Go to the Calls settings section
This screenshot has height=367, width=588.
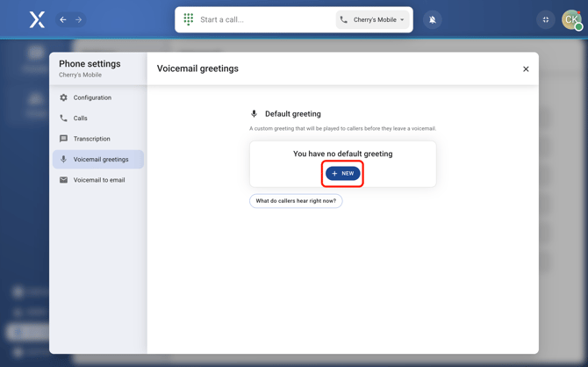(80, 118)
